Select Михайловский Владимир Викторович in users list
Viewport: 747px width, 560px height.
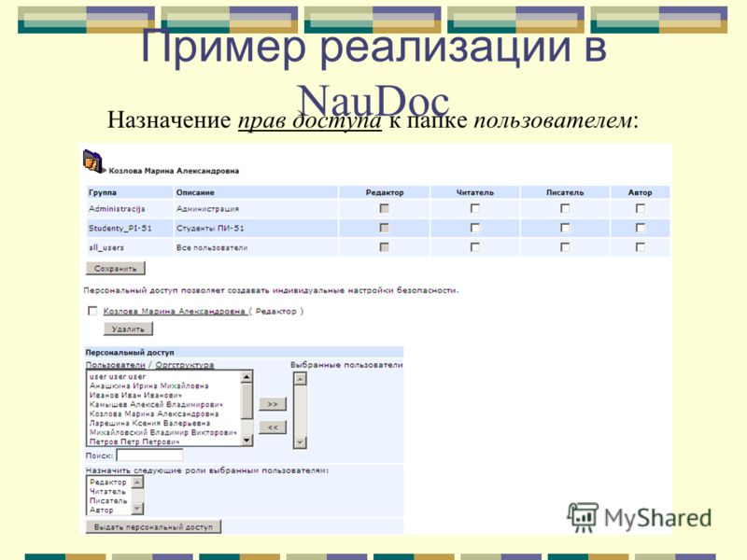(x=164, y=432)
